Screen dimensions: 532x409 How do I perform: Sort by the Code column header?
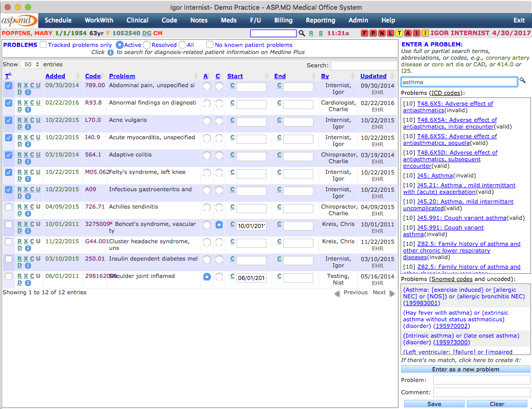(x=93, y=76)
